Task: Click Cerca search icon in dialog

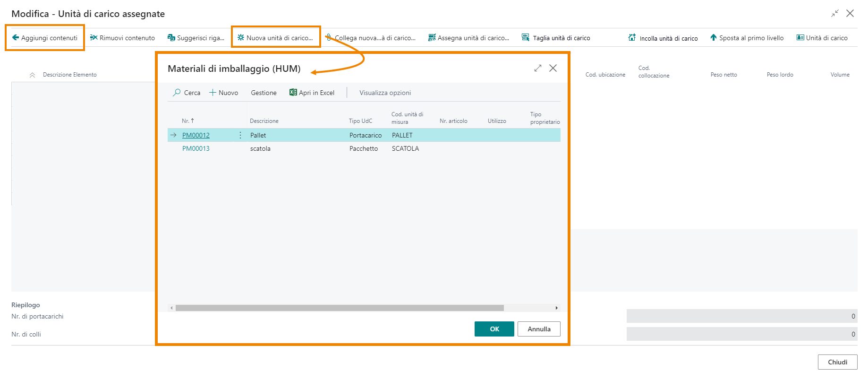Action: pos(177,93)
